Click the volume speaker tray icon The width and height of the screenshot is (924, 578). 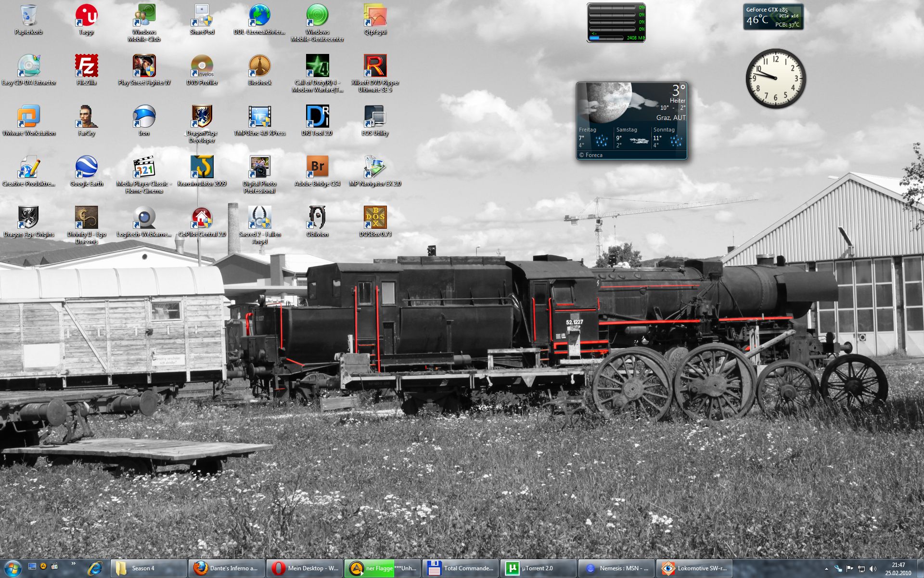tap(873, 569)
